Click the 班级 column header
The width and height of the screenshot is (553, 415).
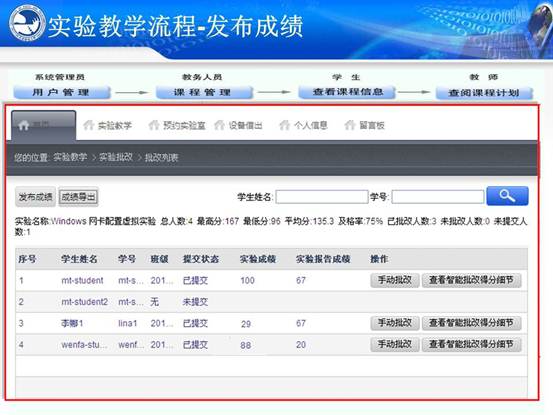[159, 259]
